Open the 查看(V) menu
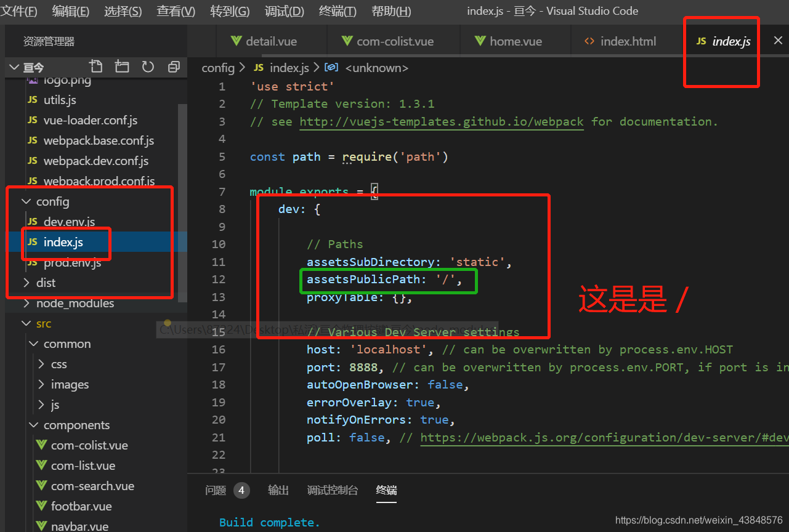 pyautogui.click(x=176, y=11)
